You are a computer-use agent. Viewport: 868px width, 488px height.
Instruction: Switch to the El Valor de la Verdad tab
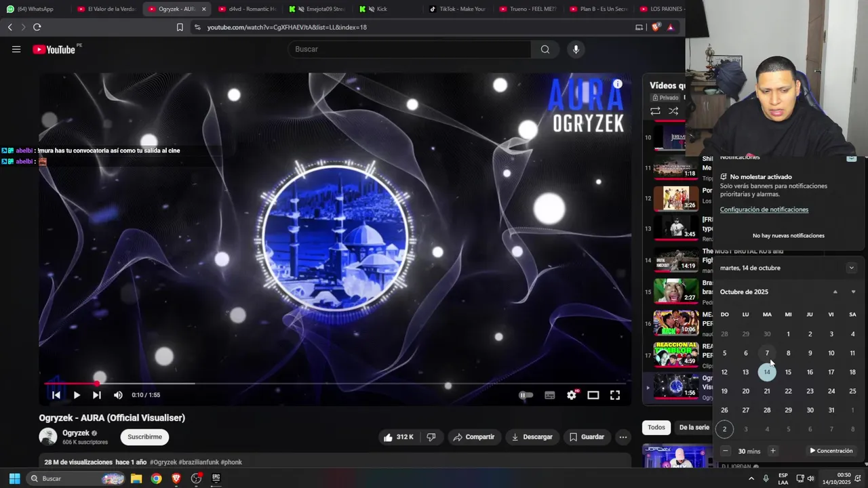tap(106, 9)
